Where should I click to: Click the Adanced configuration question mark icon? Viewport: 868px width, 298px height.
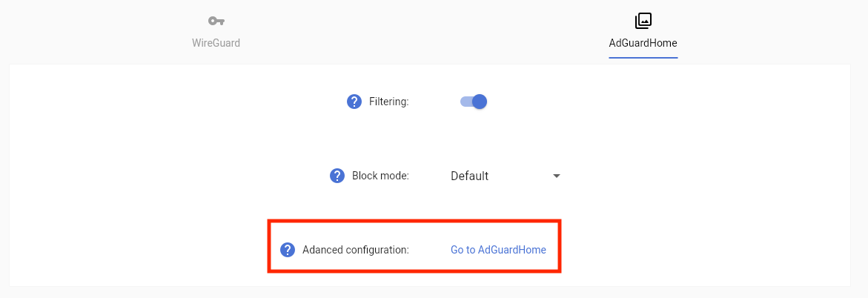(x=288, y=250)
